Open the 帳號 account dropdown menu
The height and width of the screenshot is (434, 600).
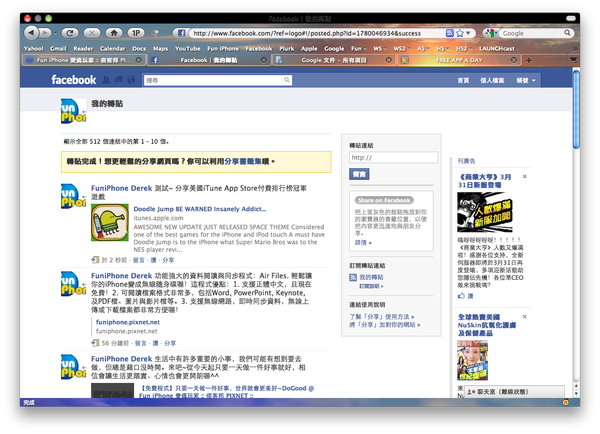pos(526,80)
